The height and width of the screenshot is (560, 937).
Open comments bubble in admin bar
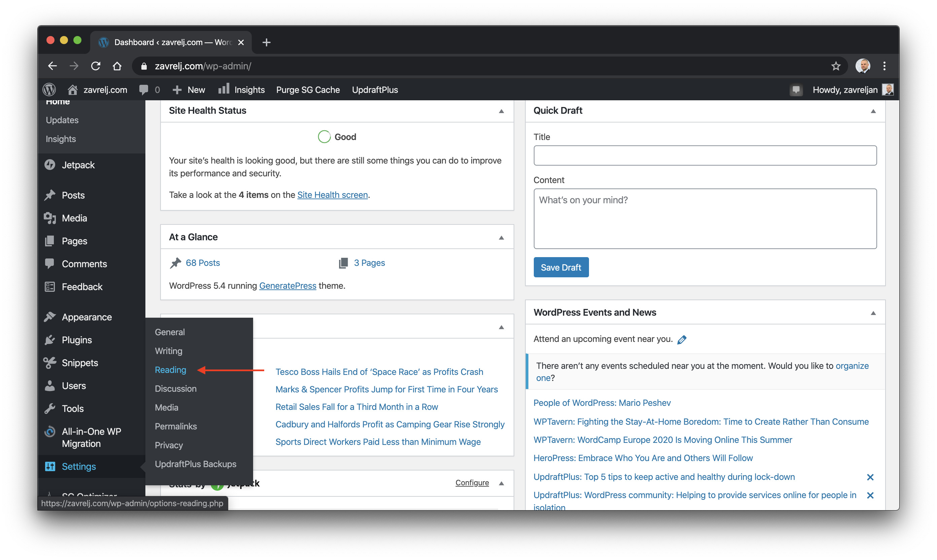(149, 90)
